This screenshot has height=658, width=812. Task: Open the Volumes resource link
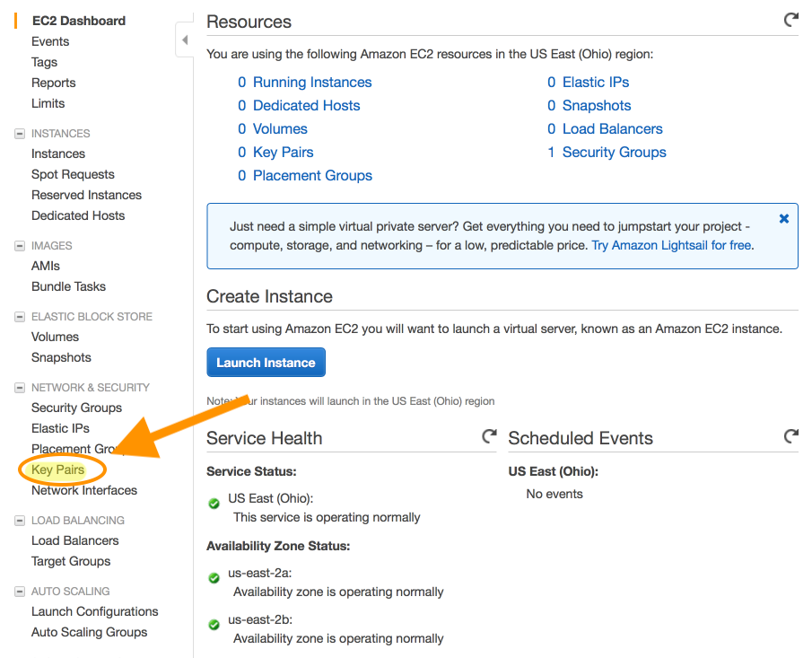click(280, 129)
